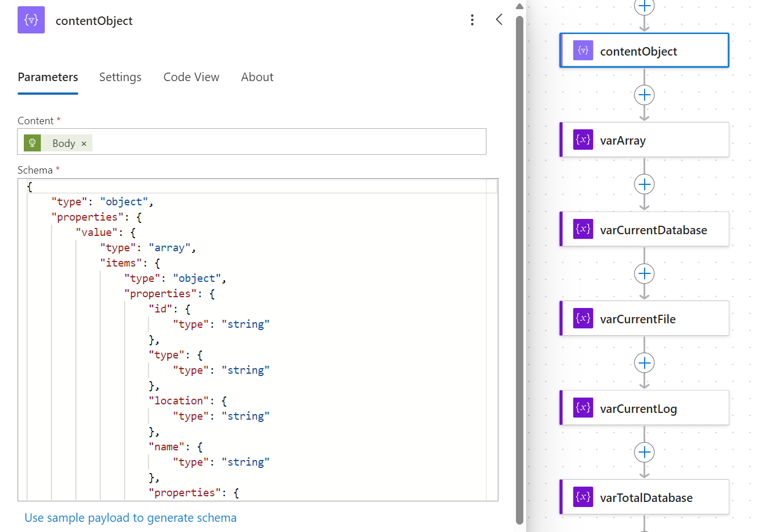The height and width of the screenshot is (532, 766).
Task: Click the {x} icon on varCurrentLog card
Action: tap(583, 408)
